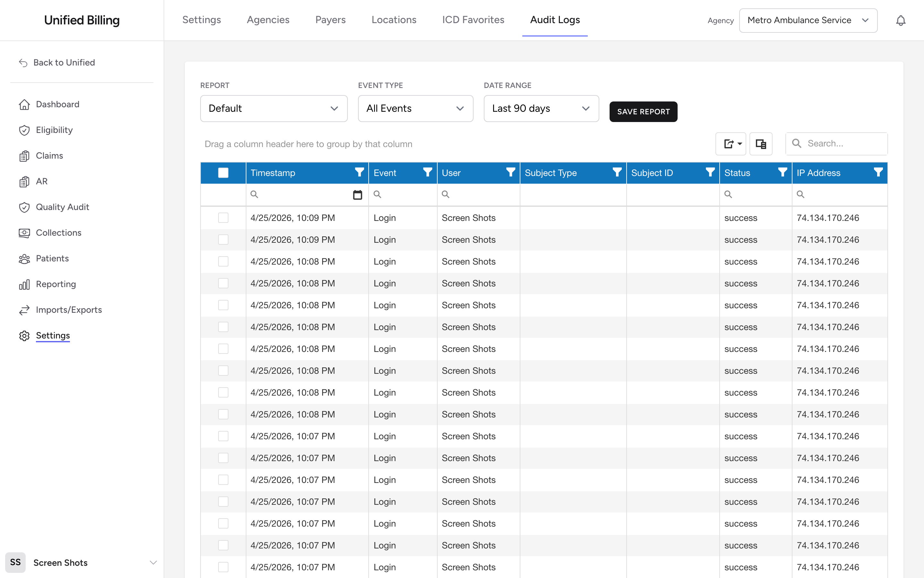Check the first 10:07 PM row checkbox
This screenshot has width=924, height=578.
223,436
